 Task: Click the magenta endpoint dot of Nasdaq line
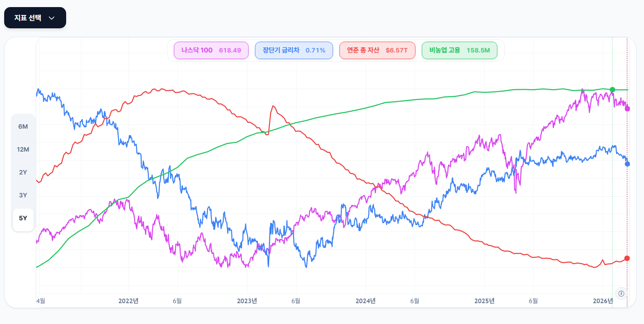pos(627,109)
